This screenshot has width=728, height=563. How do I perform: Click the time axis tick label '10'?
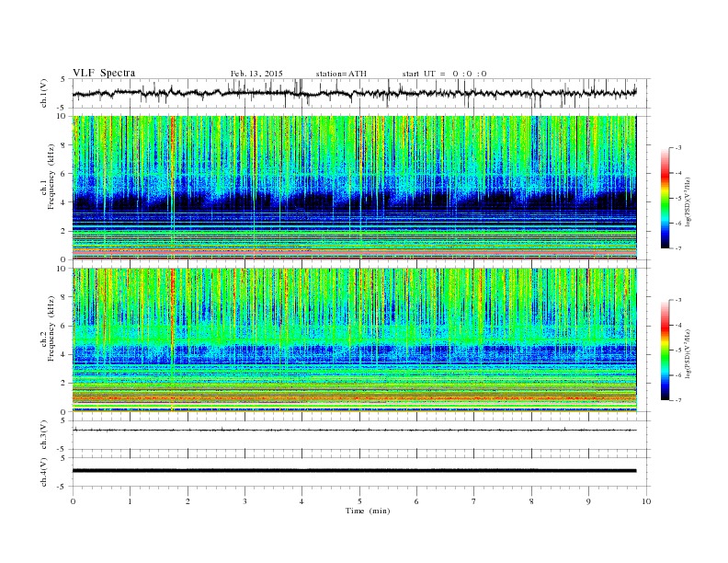pos(646,501)
